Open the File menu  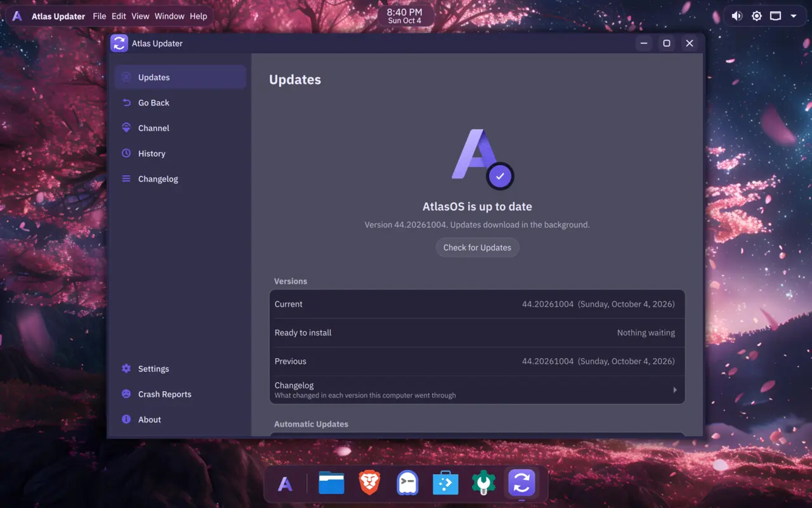pyautogui.click(x=100, y=16)
